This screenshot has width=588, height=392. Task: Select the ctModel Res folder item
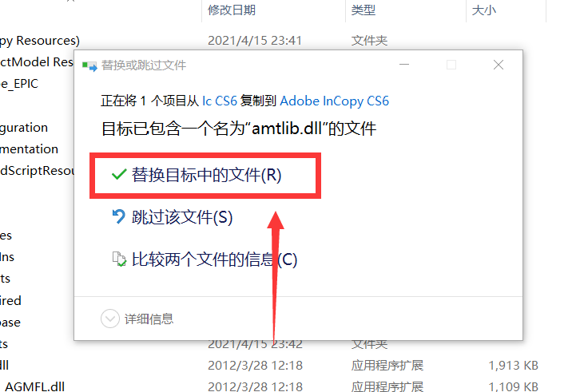pyautogui.click(x=37, y=61)
